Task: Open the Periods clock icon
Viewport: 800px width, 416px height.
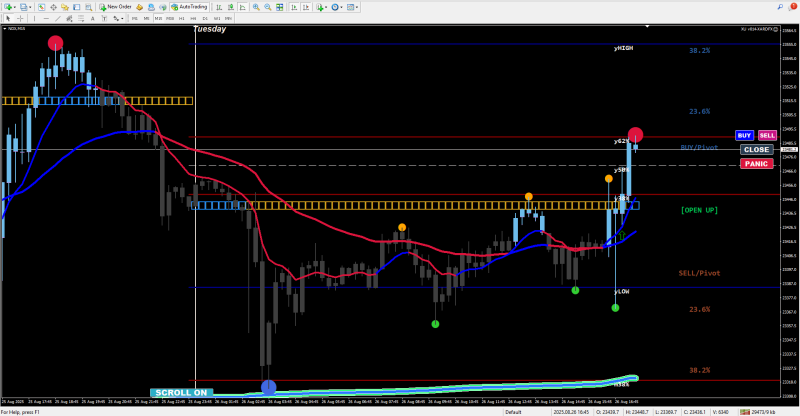Action: click(335, 7)
